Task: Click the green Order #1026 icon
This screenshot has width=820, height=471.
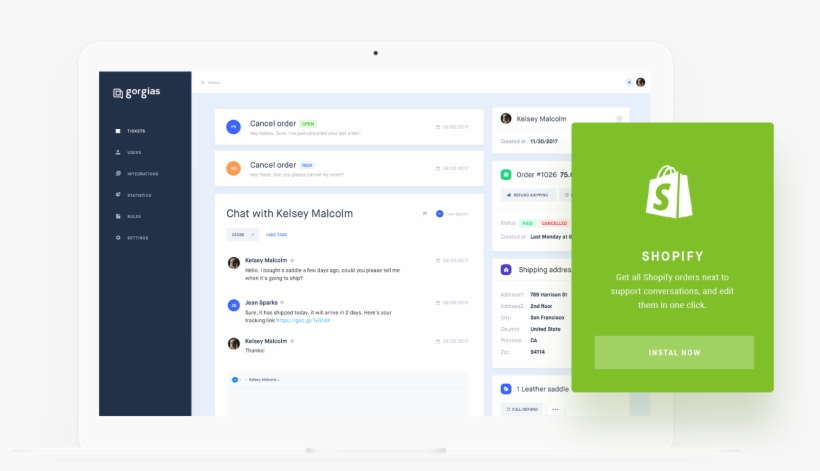Action: click(506, 175)
